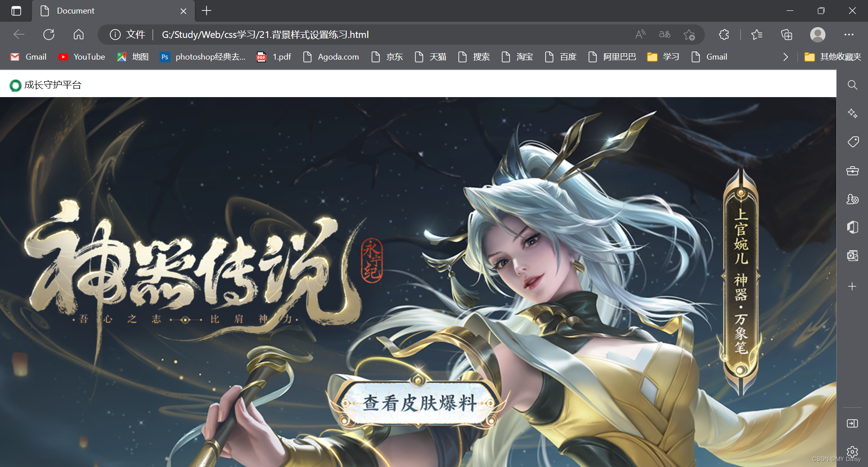Viewport: 868px width, 467px height.
Task: Open the translate page icon
Action: [x=665, y=34]
